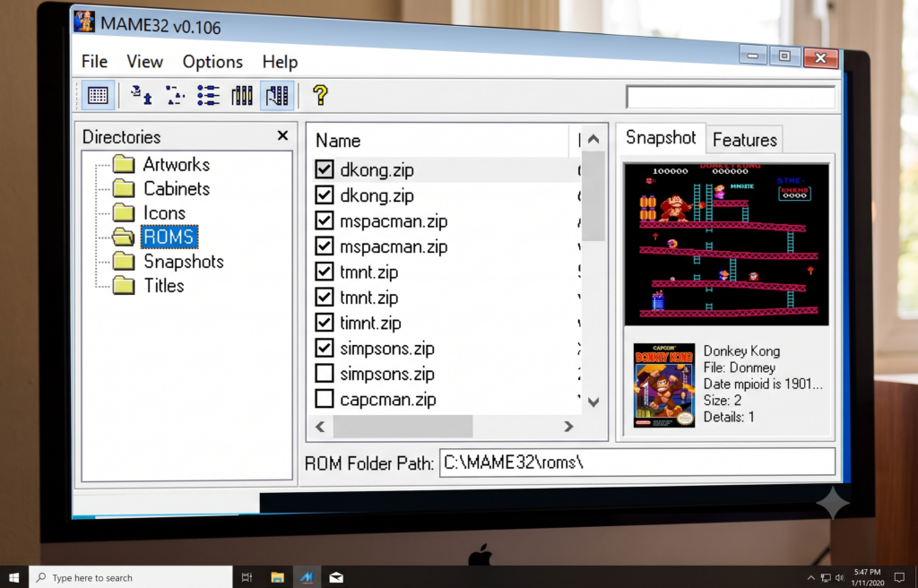Click the Donkey Kong gameplay snapshot image
The image size is (918, 588).
click(726, 244)
